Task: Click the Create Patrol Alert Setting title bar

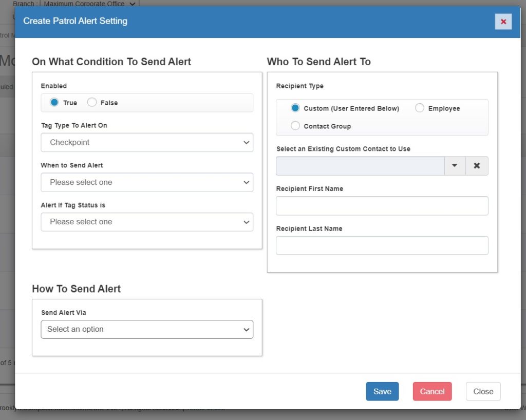Action: click(205, 22)
